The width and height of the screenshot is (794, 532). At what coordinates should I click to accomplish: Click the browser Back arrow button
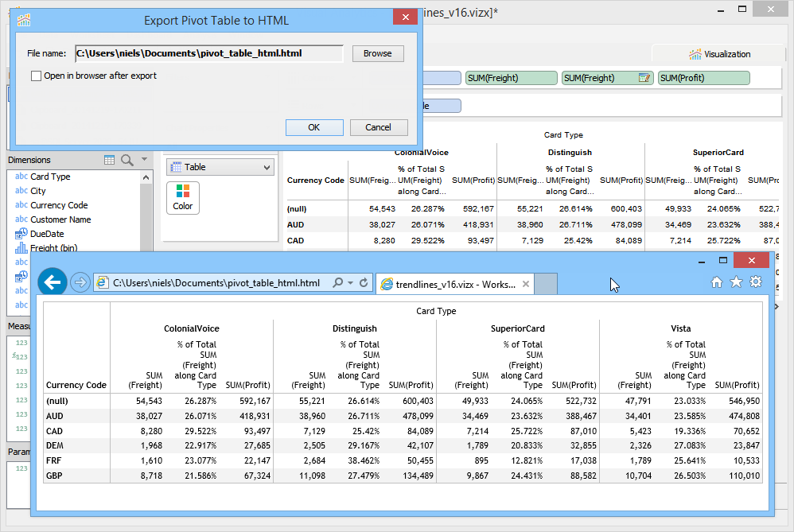tap(53, 282)
